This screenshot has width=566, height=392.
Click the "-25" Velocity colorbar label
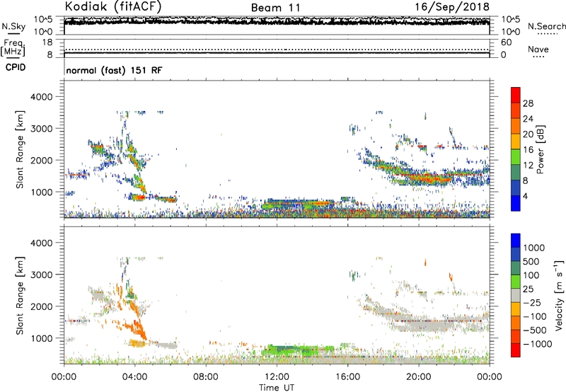[x=532, y=302]
